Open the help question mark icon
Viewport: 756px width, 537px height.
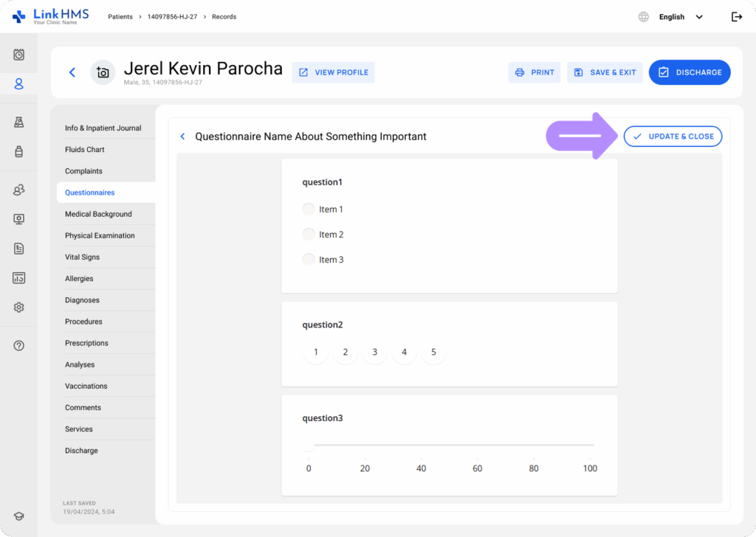[x=19, y=346]
